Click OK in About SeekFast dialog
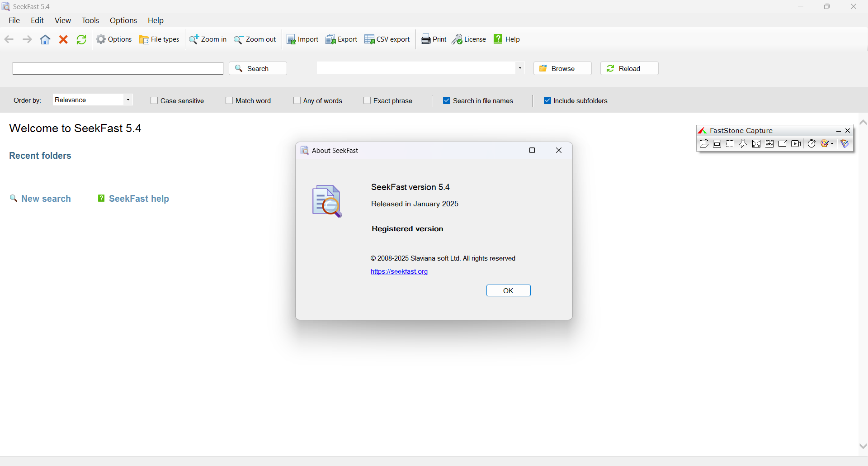Viewport: 868px width, 466px height. (x=508, y=290)
